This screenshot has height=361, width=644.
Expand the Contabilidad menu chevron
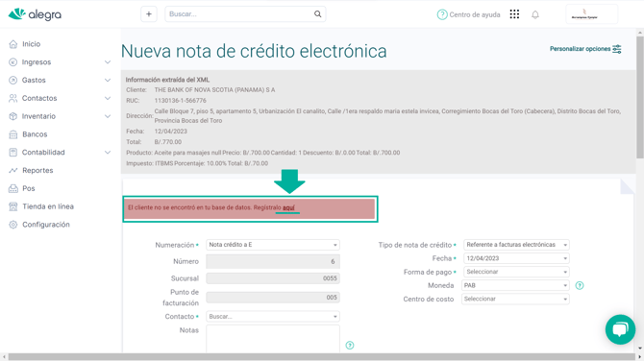[x=108, y=153]
